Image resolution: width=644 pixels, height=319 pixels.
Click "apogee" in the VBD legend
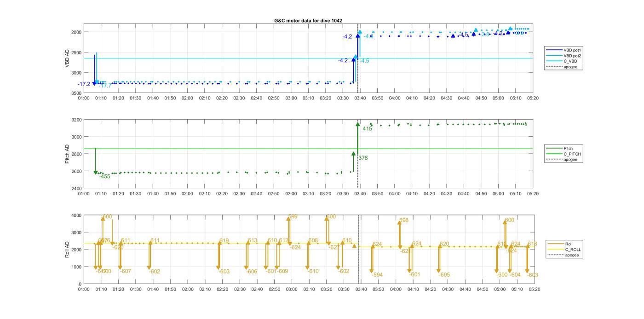tap(570, 67)
